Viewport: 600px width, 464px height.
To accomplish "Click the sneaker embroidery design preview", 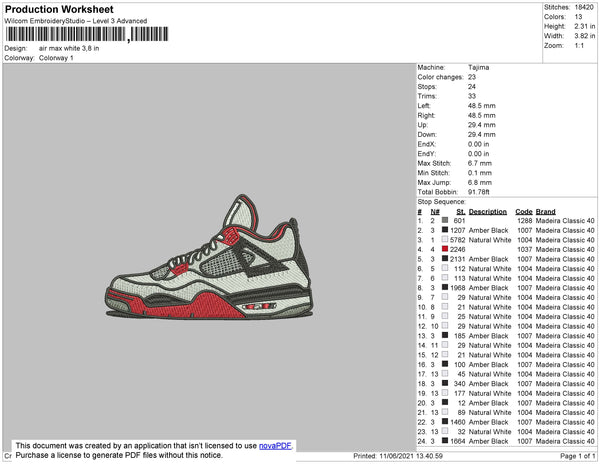I will click(209, 257).
